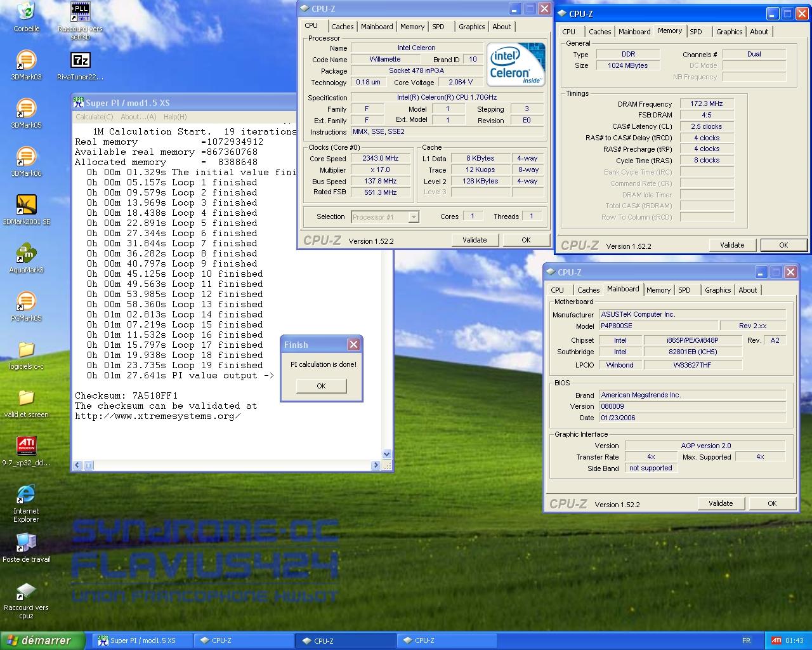
Task: Select CPU tab in Memory CPU-Z window
Action: [569, 32]
